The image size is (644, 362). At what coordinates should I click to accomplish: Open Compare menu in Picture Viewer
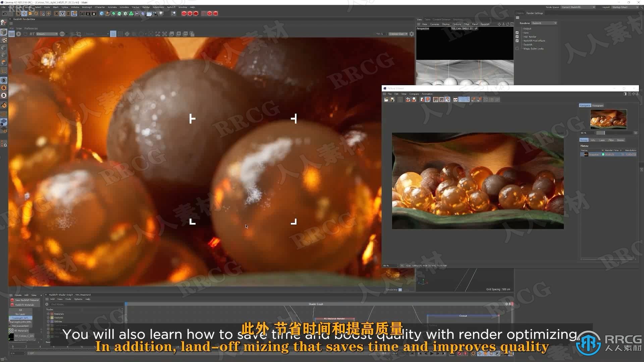(x=414, y=94)
